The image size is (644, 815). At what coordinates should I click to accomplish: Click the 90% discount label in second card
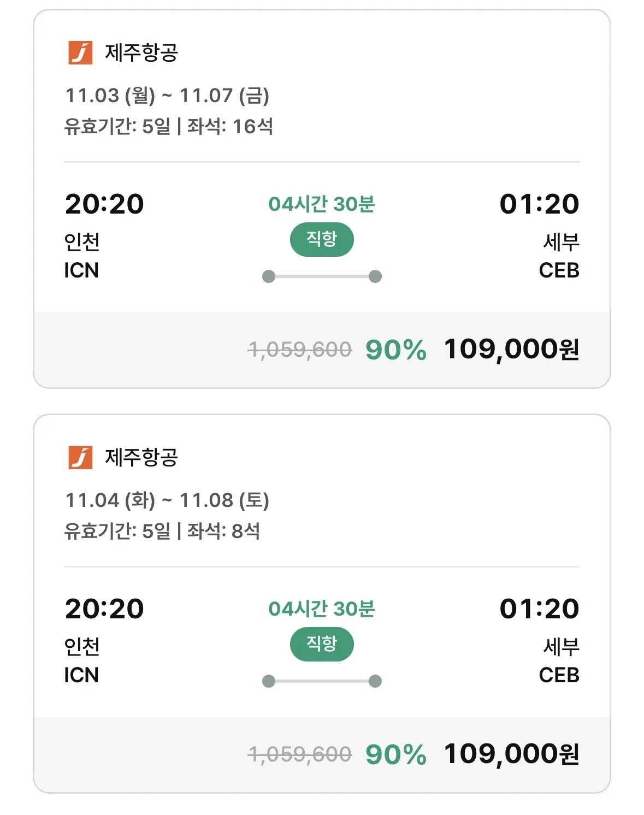click(395, 754)
